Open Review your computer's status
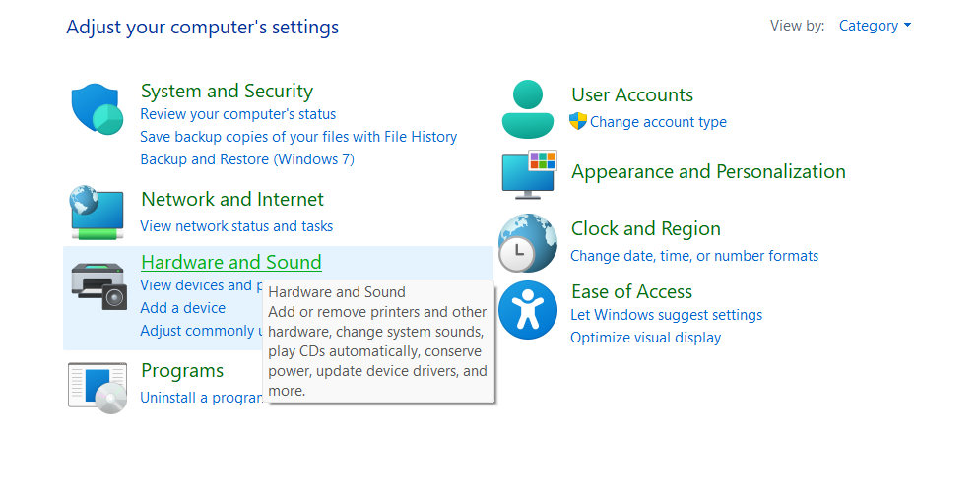This screenshot has height=498, width=980. point(237,114)
